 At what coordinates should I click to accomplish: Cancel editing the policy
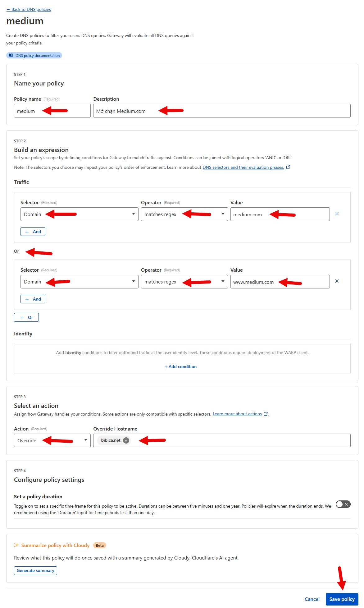[x=312, y=599]
